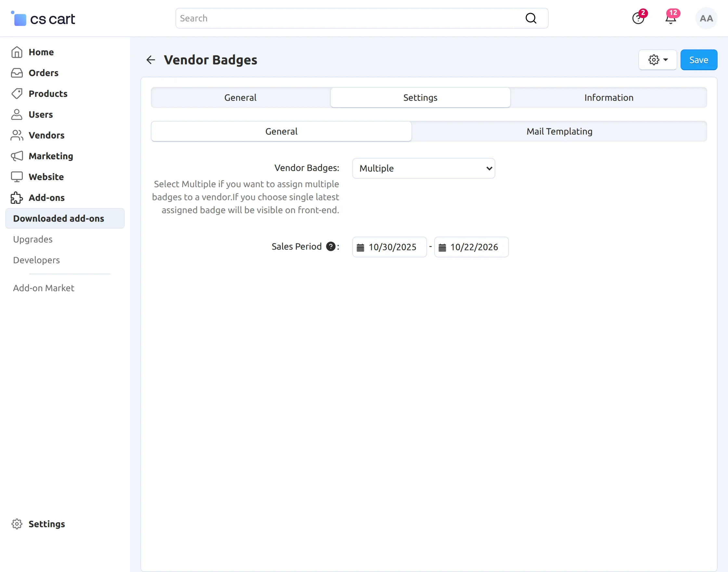Open the Add-ons sidebar menu
This screenshot has width=728, height=572.
[x=46, y=198]
